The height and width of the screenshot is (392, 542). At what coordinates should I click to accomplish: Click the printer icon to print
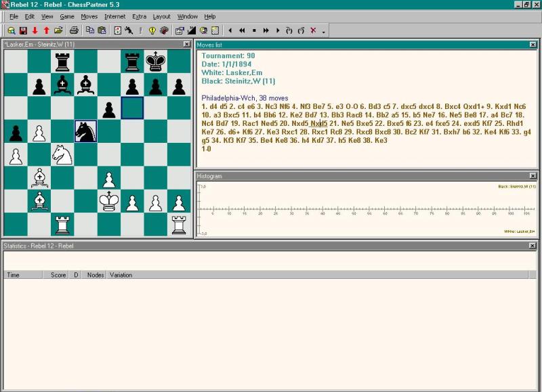(75, 30)
